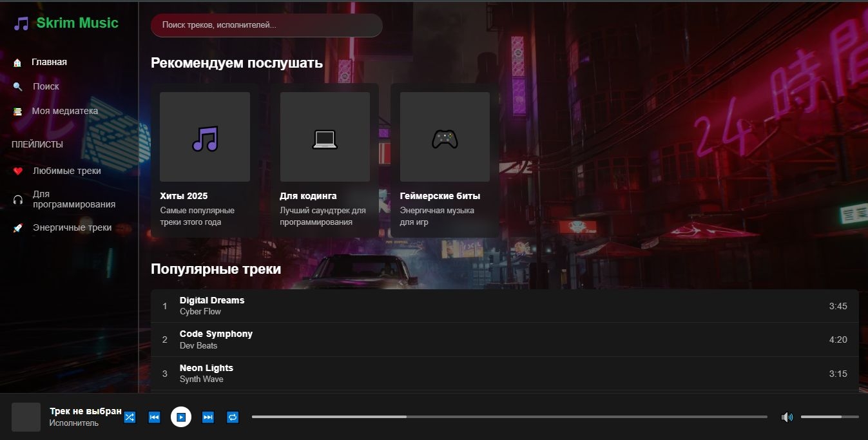Toggle the repeat button in player

233,417
